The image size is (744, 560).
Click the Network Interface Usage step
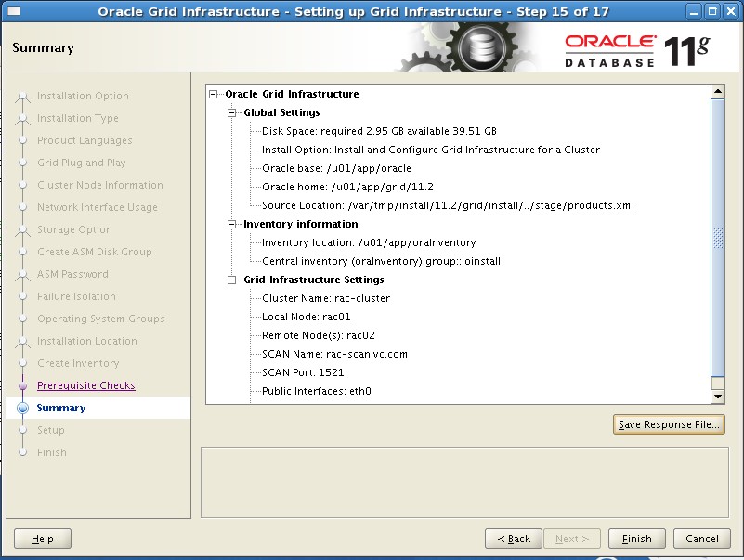98,207
